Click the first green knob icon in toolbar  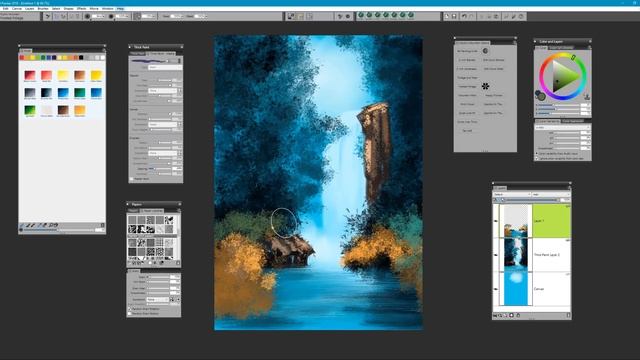tap(361, 15)
